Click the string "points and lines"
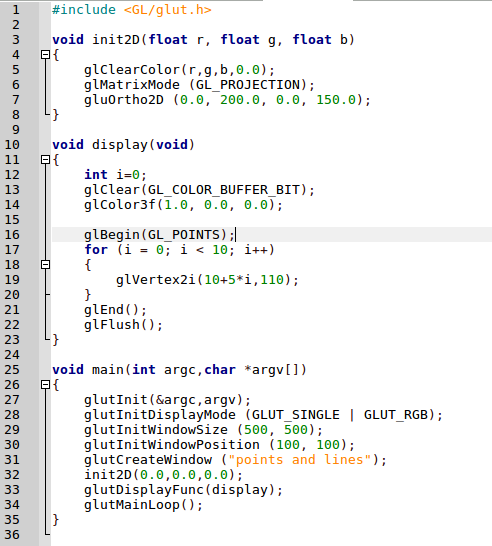The width and height of the screenshot is (492, 546). click(x=300, y=460)
